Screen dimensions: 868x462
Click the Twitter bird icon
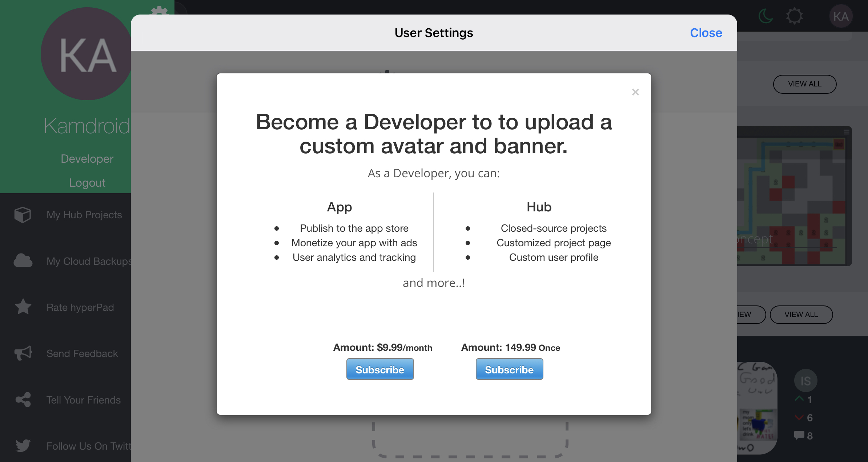pyautogui.click(x=23, y=446)
